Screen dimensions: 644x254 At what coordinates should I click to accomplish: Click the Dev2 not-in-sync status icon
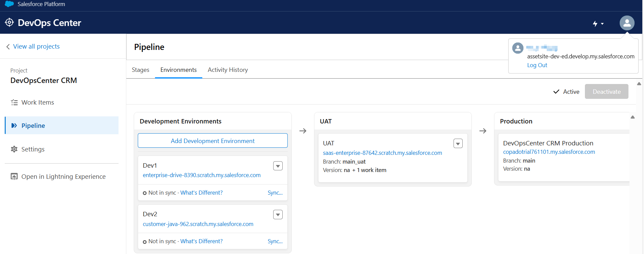click(145, 242)
